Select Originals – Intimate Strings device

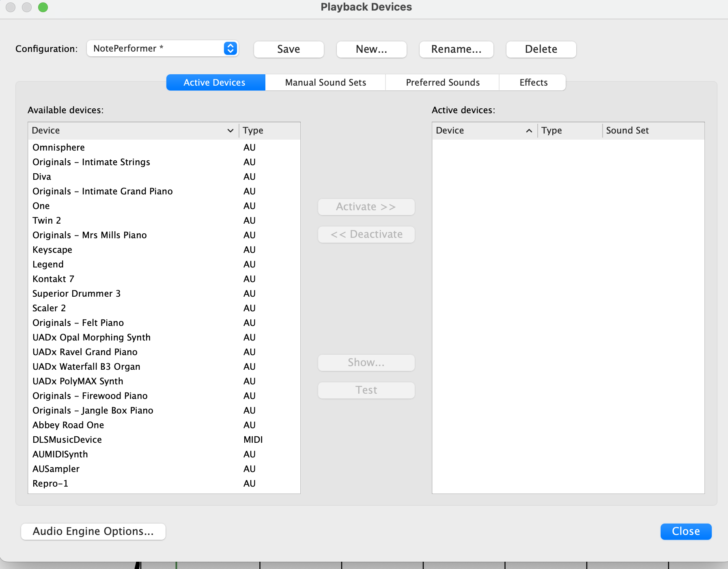[164, 162]
